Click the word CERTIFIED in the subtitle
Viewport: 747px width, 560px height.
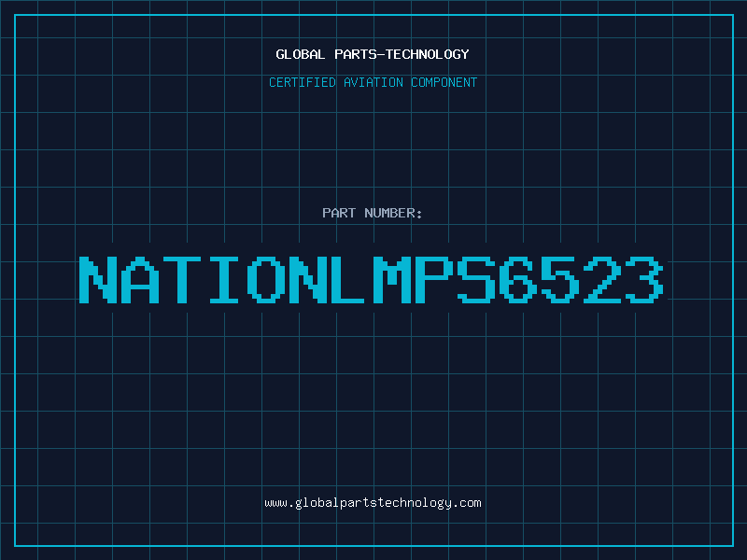tap(303, 82)
